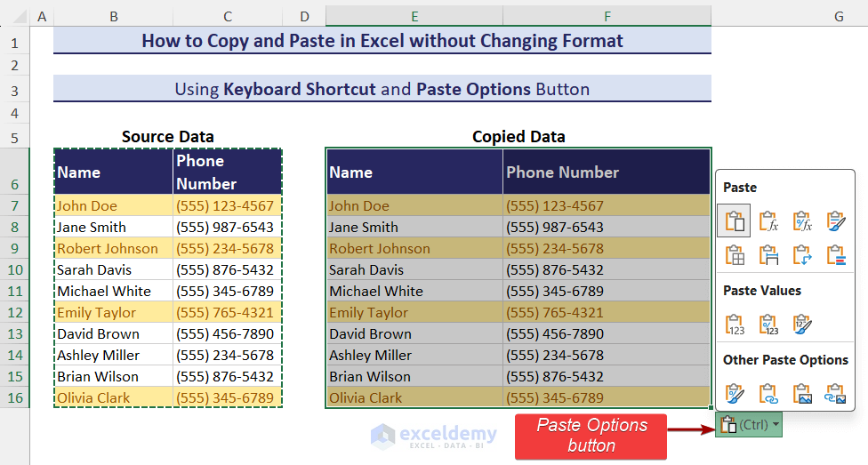Click the default Paste icon
868x465 pixels.
[x=735, y=220]
